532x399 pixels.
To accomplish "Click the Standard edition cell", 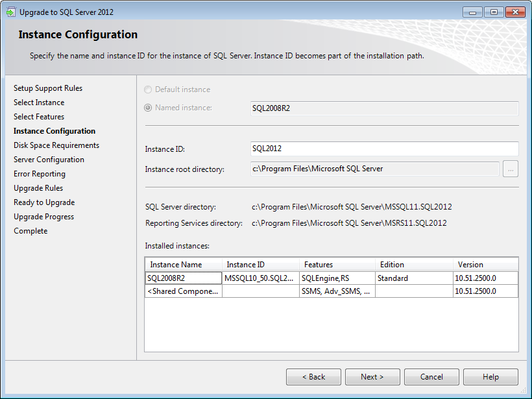I will (x=414, y=278).
